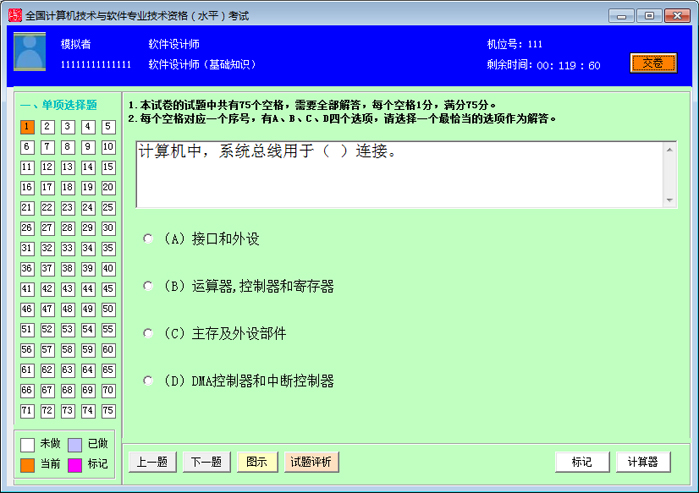Open the 计算器 calculator
The width and height of the screenshot is (699, 493).
643,462
